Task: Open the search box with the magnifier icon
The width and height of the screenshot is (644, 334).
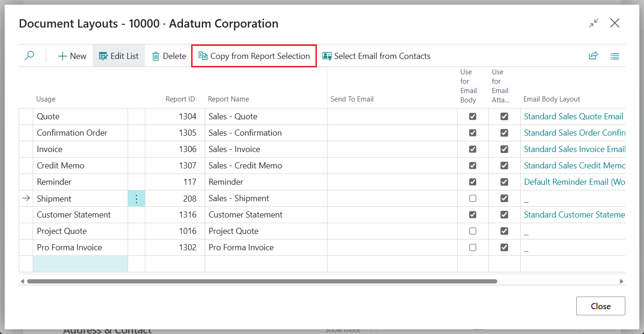Action: pos(29,55)
